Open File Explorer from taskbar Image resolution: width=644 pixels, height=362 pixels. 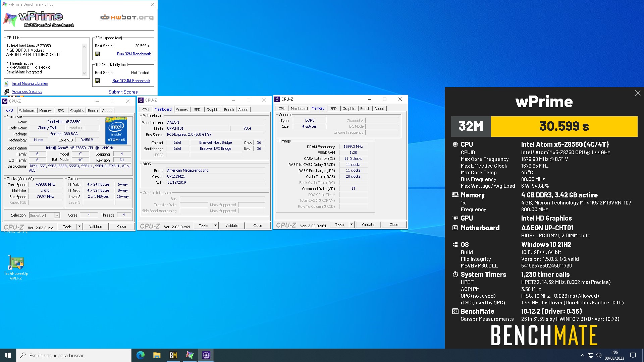[157, 355]
